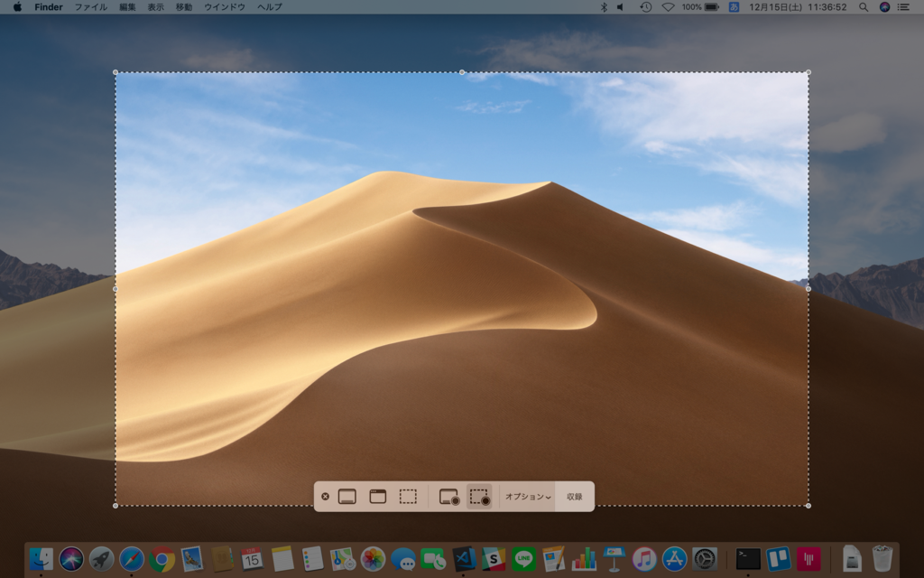Click the top-center selection handle

point(462,72)
